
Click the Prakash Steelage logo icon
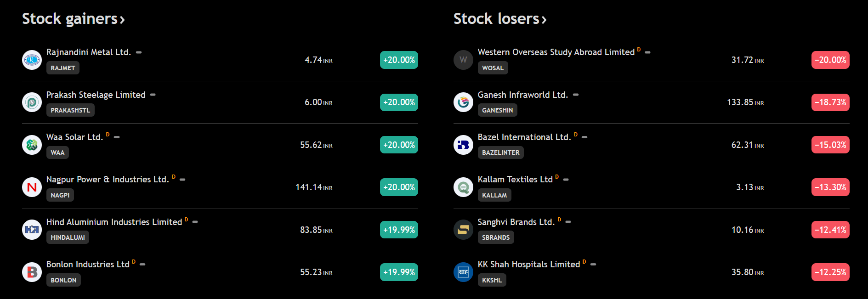point(32,102)
